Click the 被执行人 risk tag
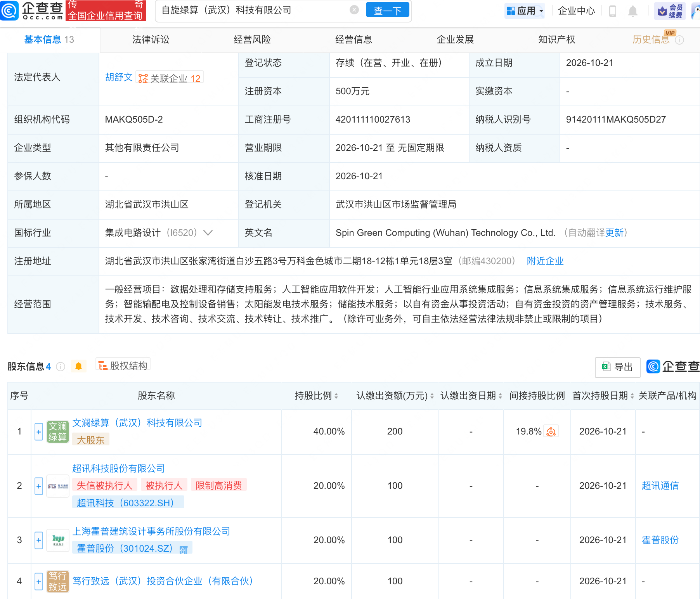The width and height of the screenshot is (700, 599). coord(164,485)
